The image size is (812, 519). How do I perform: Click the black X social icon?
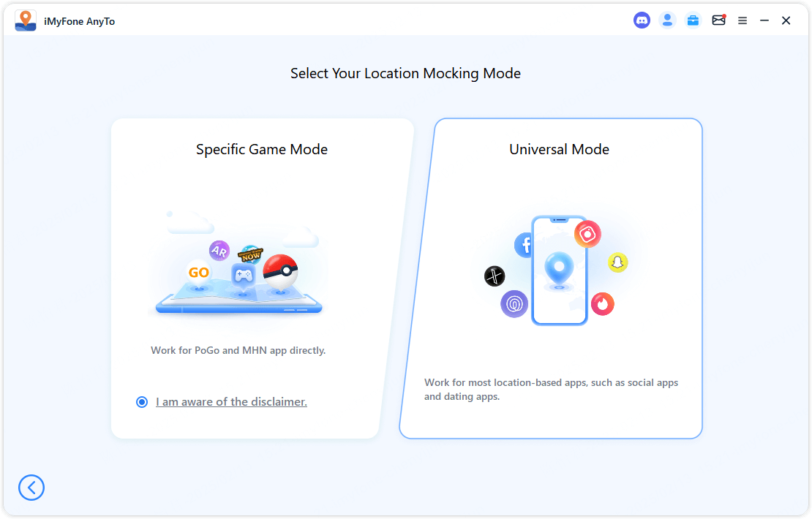point(495,276)
